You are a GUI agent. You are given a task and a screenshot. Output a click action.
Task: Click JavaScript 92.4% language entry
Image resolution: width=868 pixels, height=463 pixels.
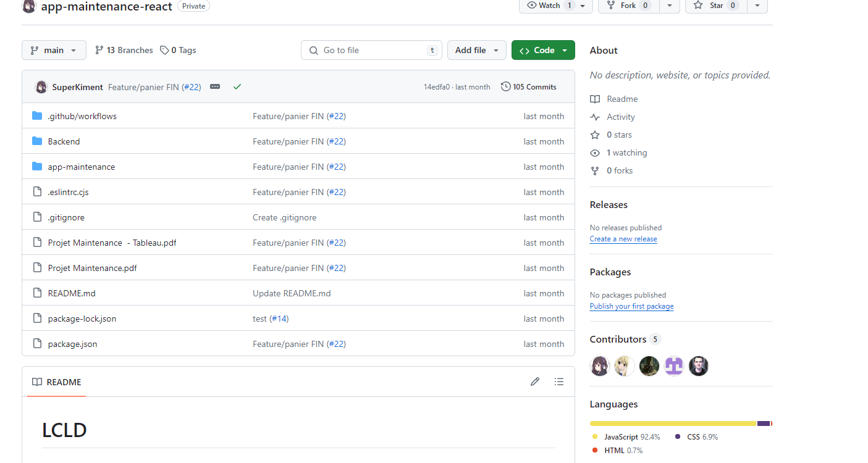tap(626, 436)
